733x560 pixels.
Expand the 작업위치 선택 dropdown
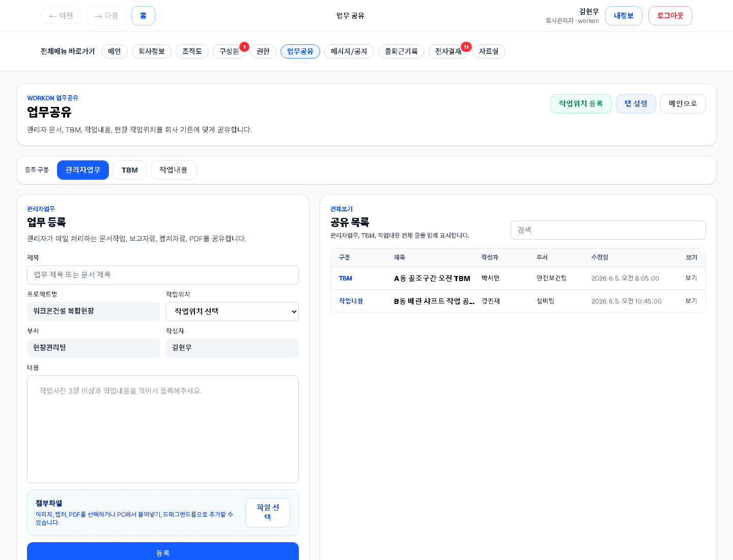tap(232, 312)
